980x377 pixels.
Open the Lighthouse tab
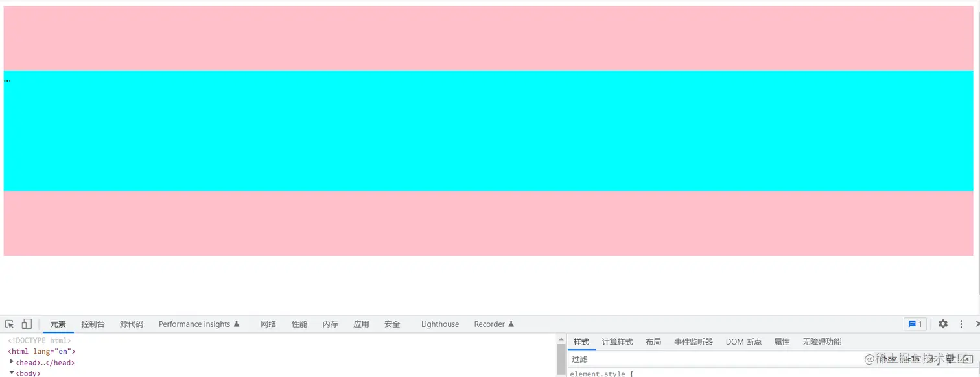tap(439, 323)
